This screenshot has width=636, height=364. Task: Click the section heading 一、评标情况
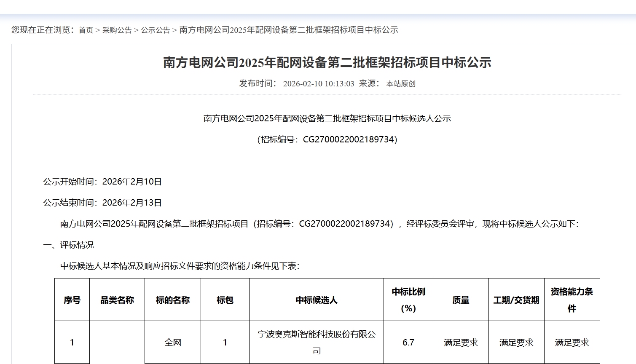[68, 245]
